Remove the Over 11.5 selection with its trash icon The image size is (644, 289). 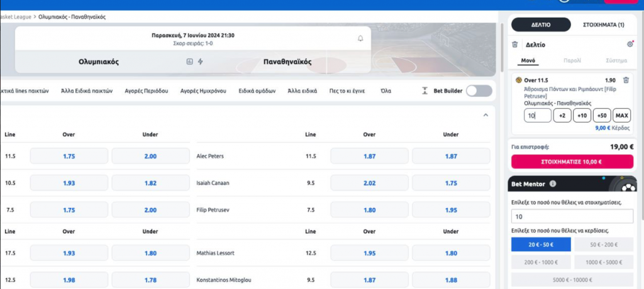(625, 80)
